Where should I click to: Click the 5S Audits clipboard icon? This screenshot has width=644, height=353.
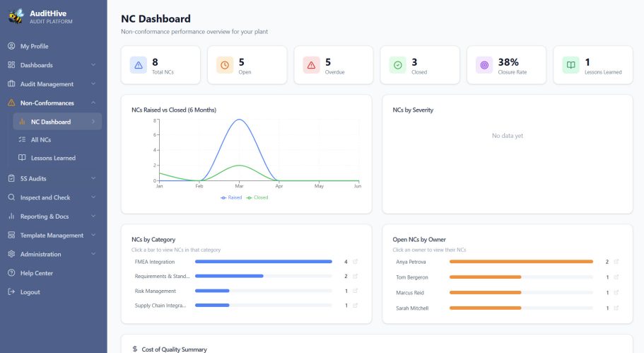11,178
